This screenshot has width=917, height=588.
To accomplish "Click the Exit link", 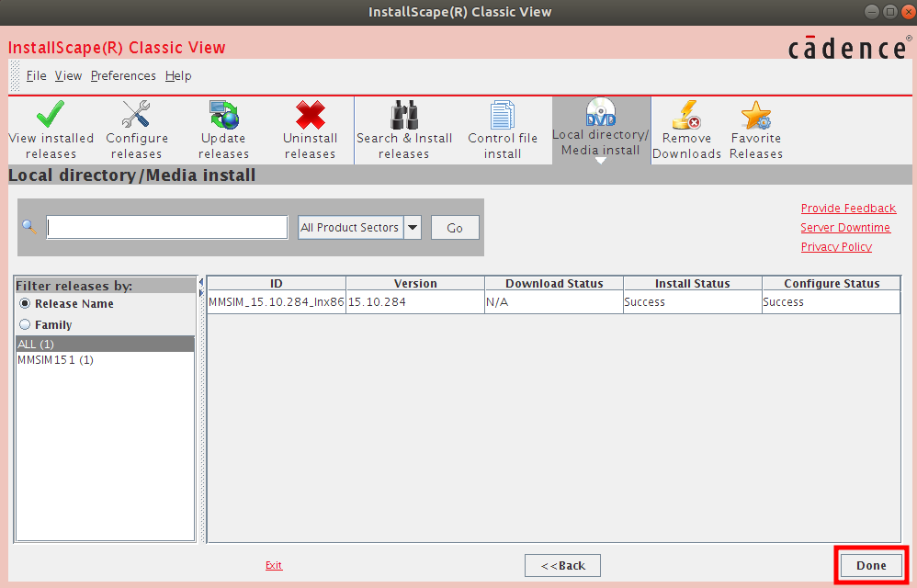I will 274,565.
